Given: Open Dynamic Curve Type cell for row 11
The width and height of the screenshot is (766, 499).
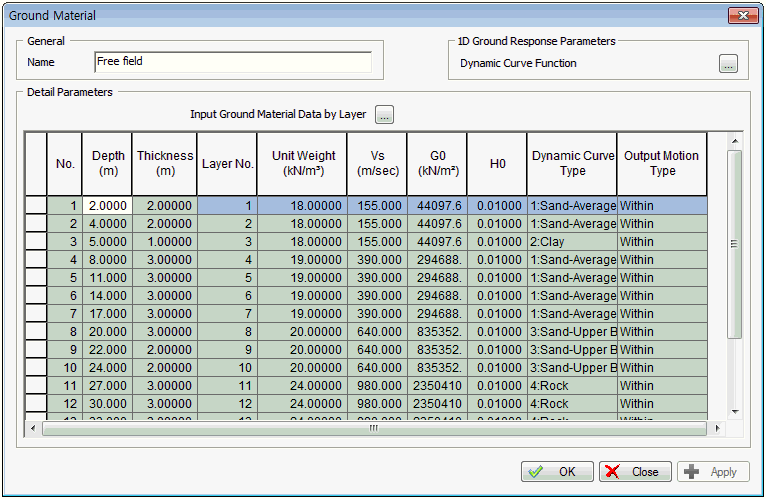Looking at the screenshot, I should (x=571, y=385).
